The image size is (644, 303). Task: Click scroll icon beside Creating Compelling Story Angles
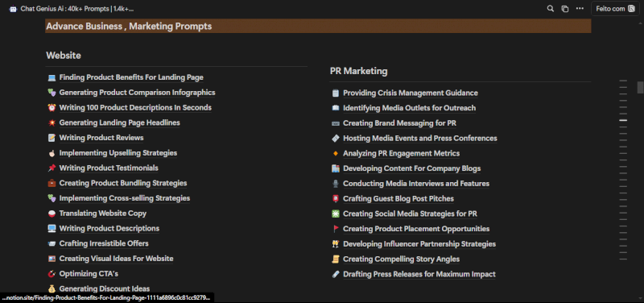tap(335, 259)
